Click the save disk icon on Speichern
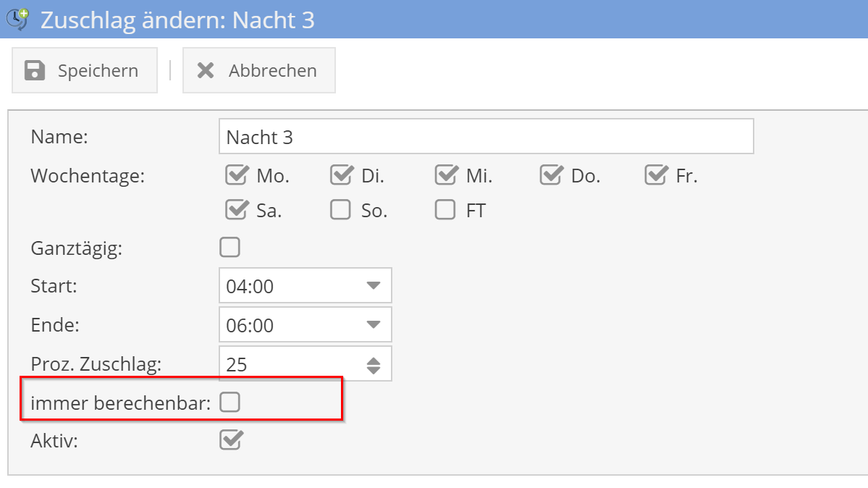 click(x=38, y=70)
